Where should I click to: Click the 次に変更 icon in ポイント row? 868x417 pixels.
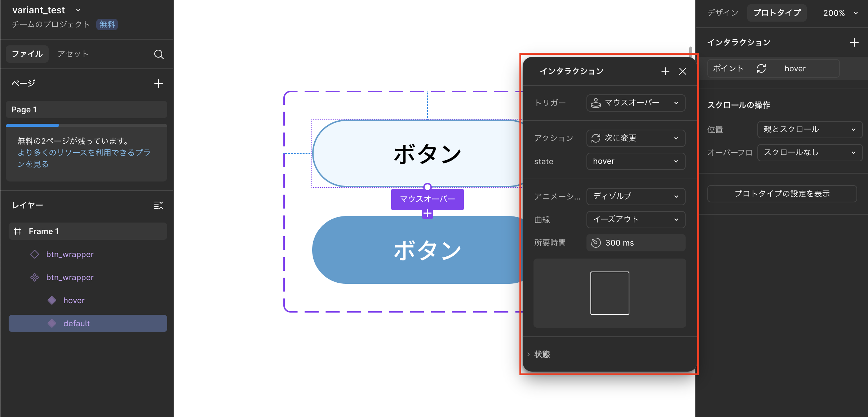tap(761, 68)
